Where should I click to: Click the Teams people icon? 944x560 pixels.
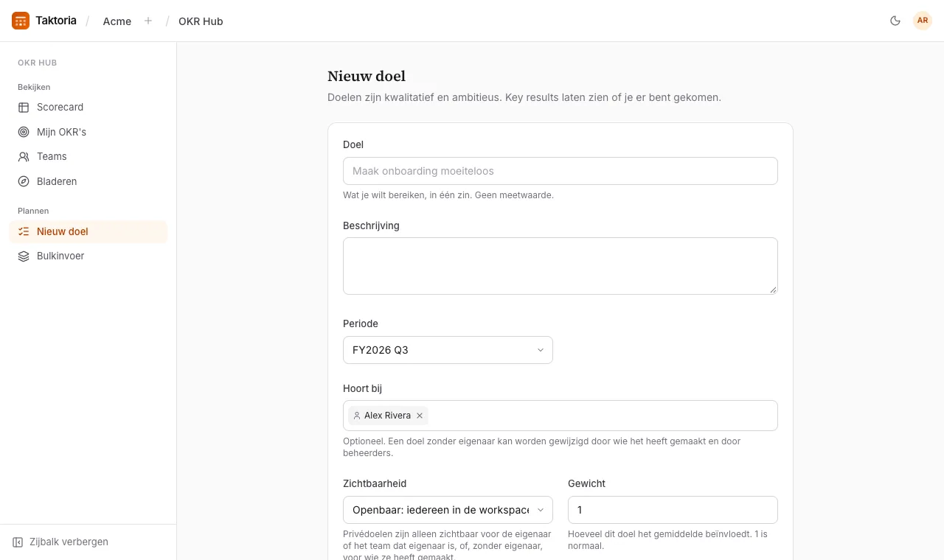pos(24,157)
